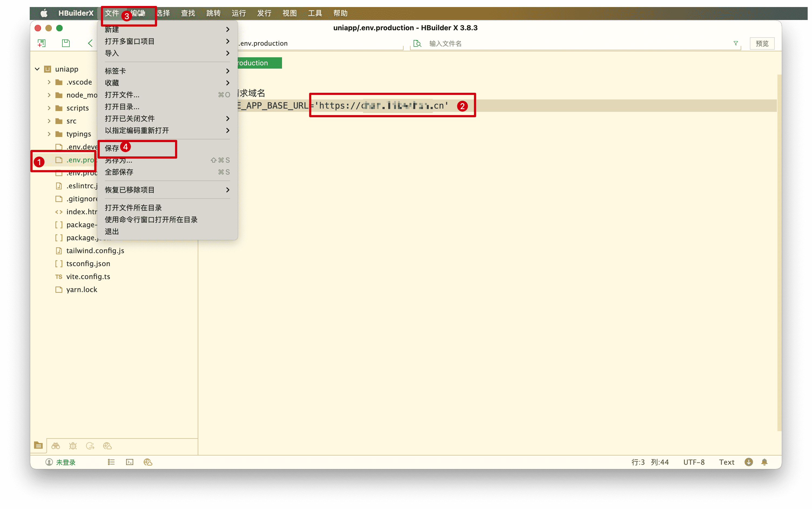Select 使用命令行窗口打开所在目录 menu entry
Screen dimensions: 812x509
(167, 219)
